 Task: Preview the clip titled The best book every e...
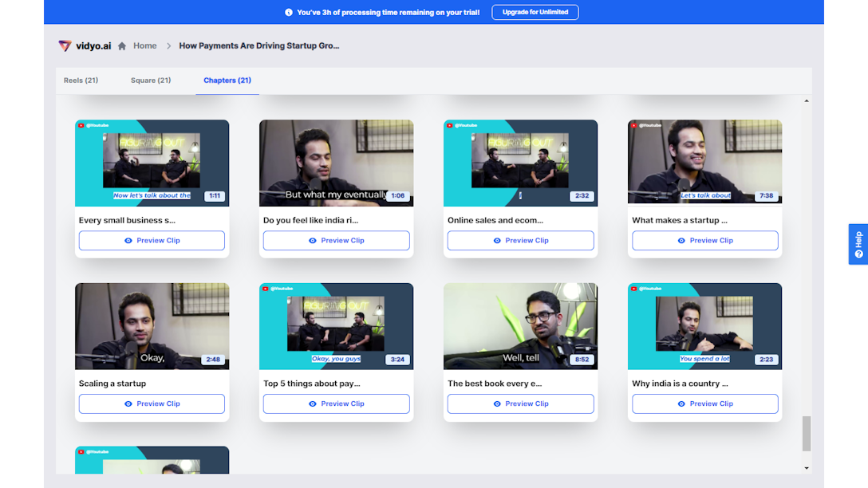coord(520,403)
